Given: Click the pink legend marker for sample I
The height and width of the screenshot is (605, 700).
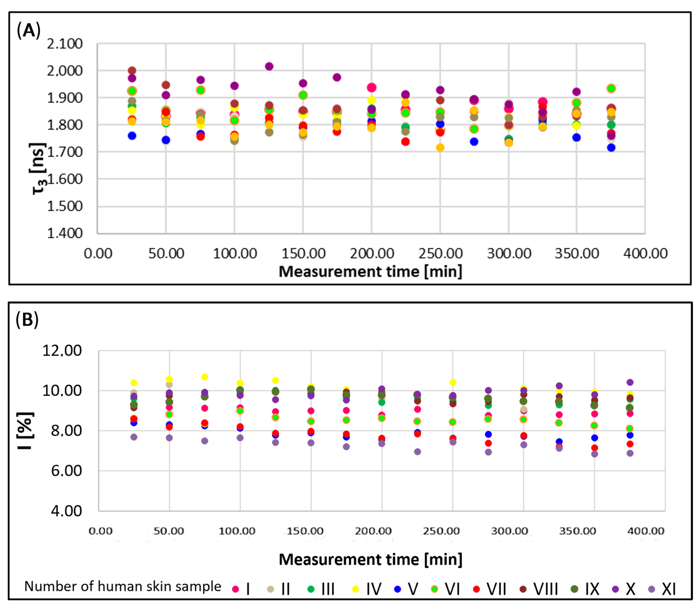Looking at the screenshot, I should [236, 589].
